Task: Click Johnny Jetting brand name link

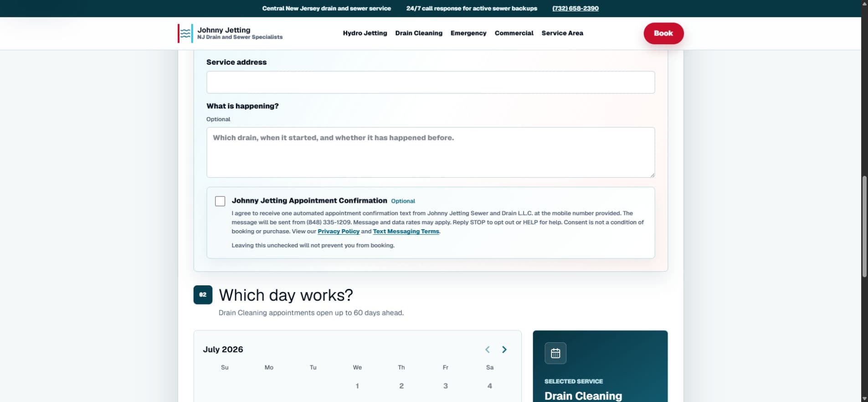Action: pyautogui.click(x=224, y=30)
